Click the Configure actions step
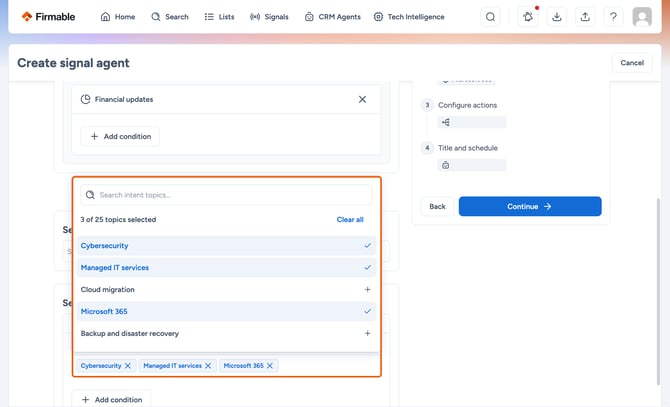 tap(467, 105)
